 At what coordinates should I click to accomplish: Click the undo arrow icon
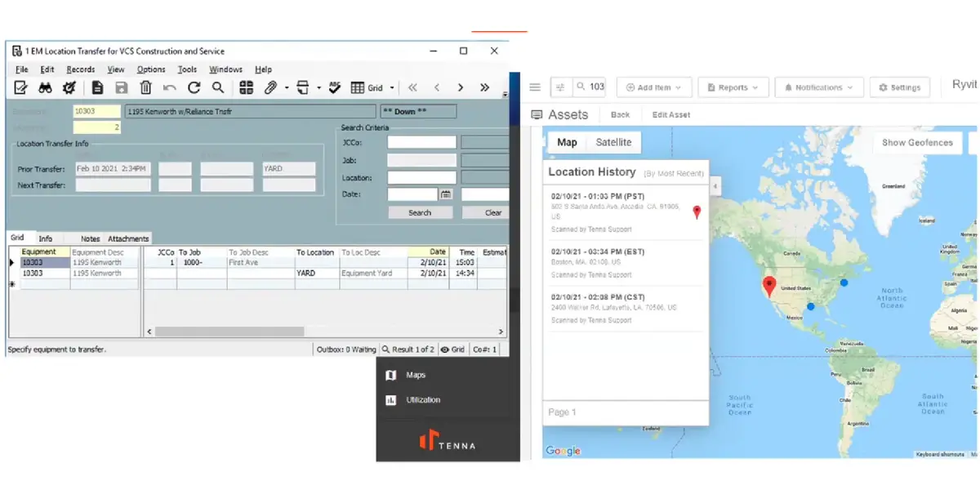tap(170, 87)
